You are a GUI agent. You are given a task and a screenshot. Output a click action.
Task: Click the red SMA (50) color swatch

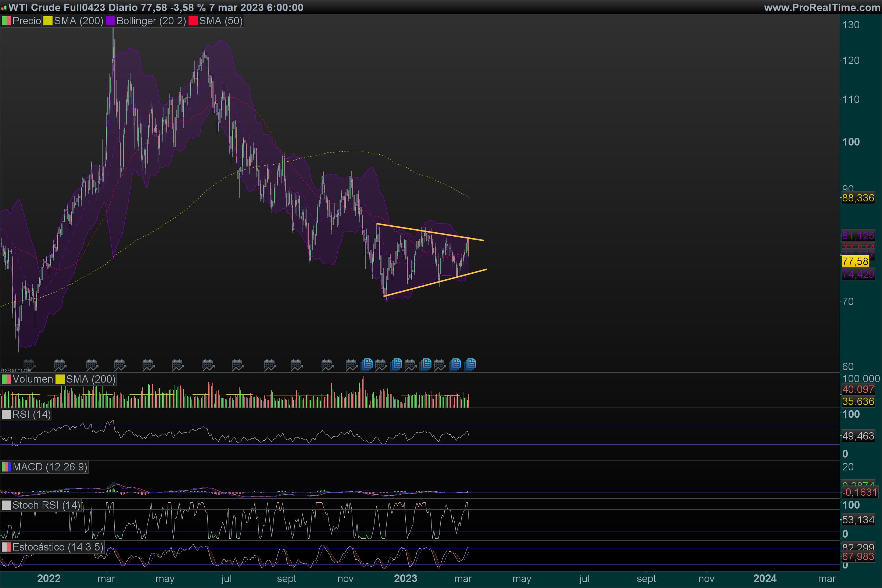[x=193, y=21]
